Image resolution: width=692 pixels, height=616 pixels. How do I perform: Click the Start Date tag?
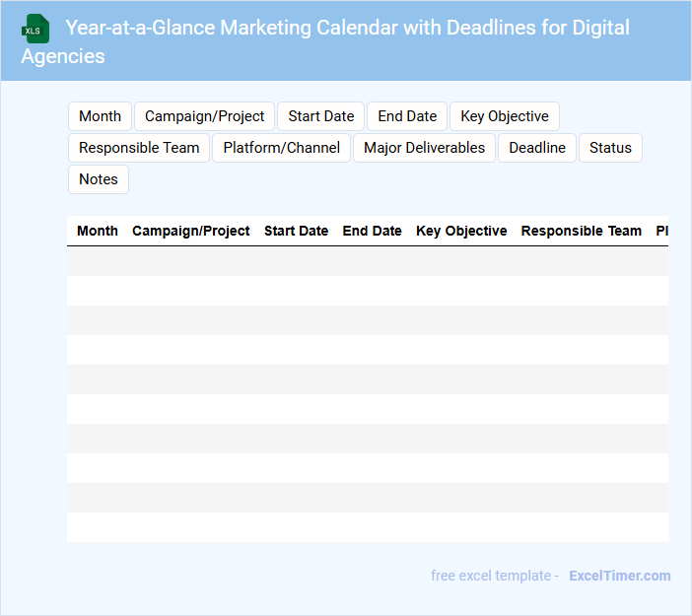(321, 116)
